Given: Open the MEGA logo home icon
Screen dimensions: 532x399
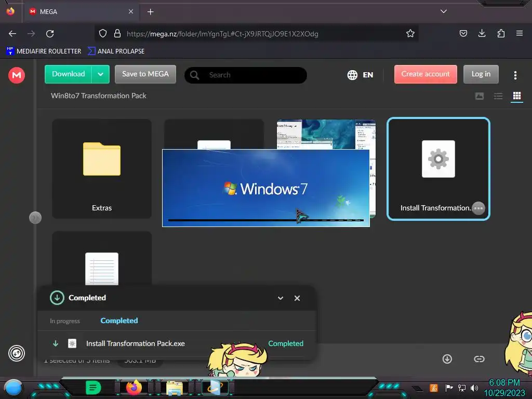Looking at the screenshot, I should 16,75.
